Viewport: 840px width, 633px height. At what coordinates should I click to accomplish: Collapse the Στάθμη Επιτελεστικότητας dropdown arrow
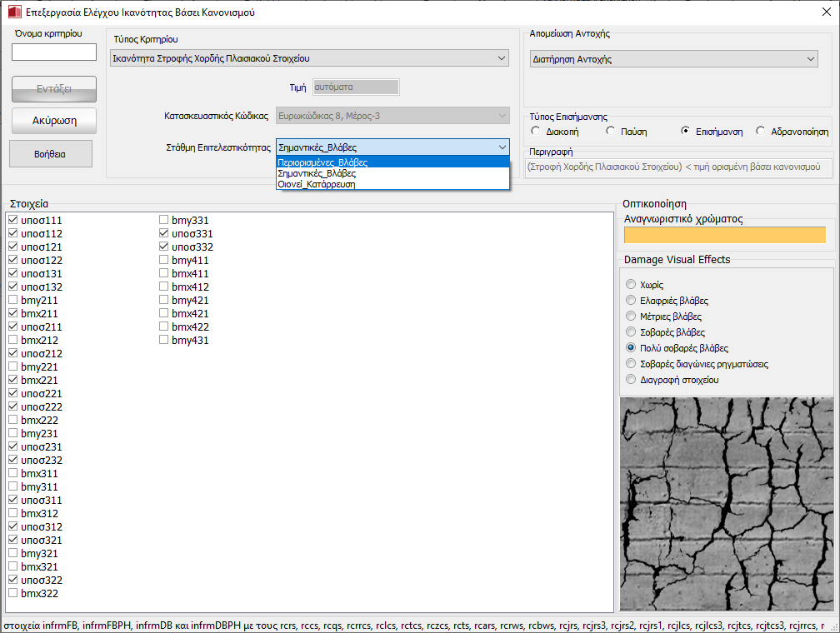point(501,147)
